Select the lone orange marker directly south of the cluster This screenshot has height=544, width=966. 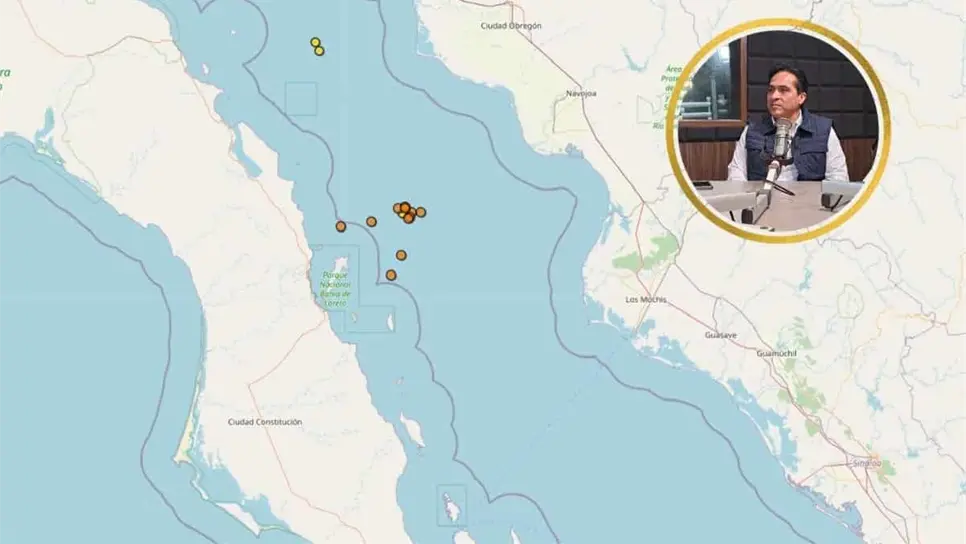(401, 255)
